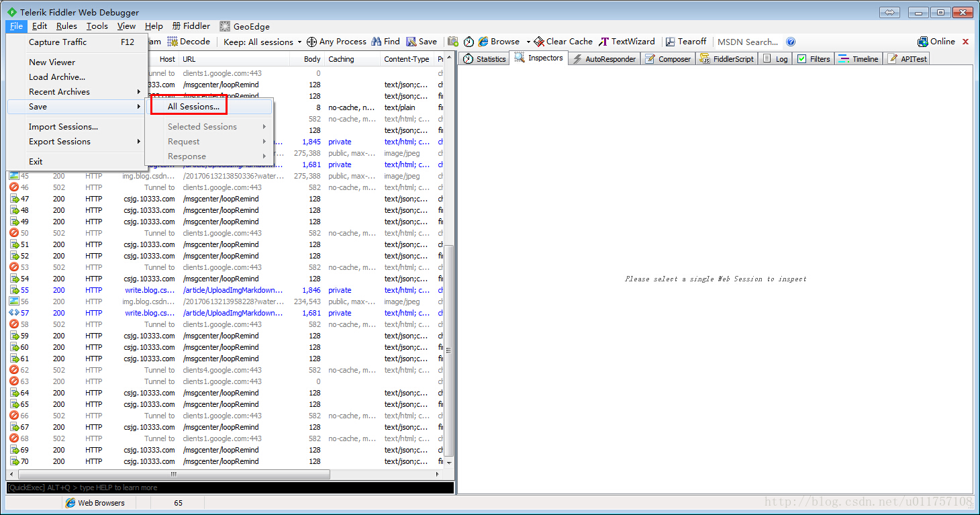Click the sessions list horizontal scrollbar thumb

(x=173, y=474)
